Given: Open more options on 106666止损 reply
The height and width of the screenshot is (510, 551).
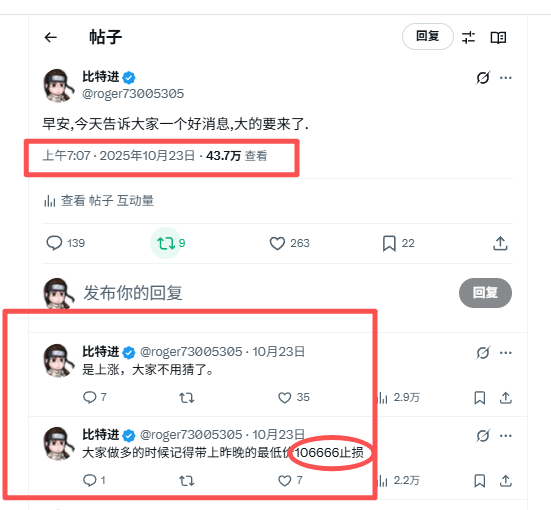Looking at the screenshot, I should [506, 435].
